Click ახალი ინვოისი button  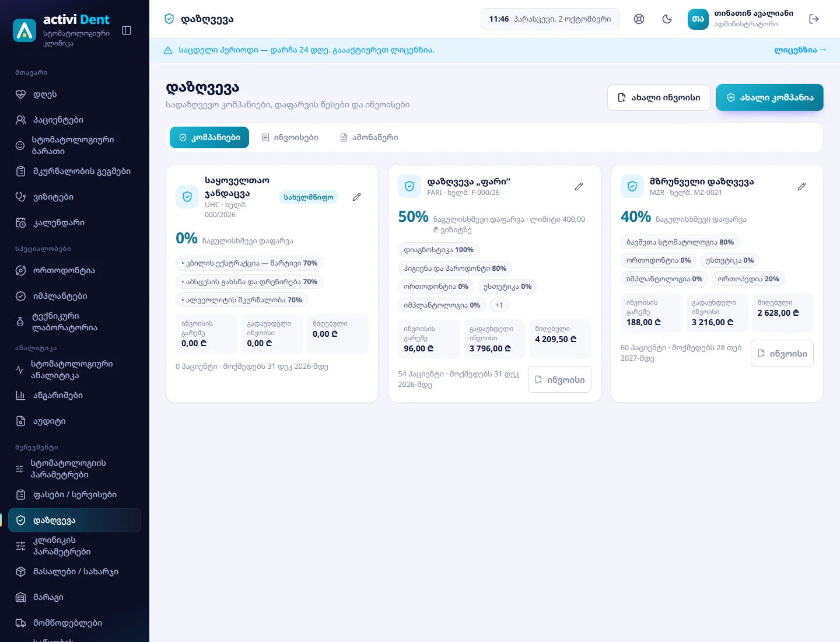tap(659, 97)
